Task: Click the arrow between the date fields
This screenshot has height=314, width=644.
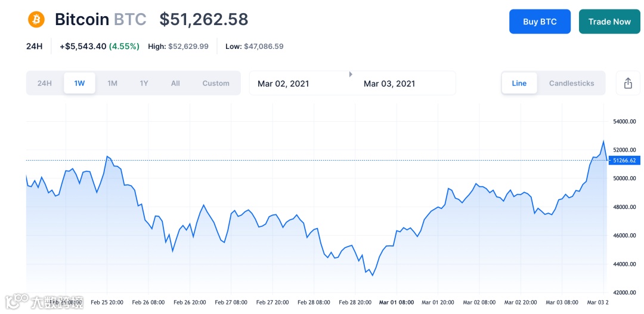Action: [351, 74]
